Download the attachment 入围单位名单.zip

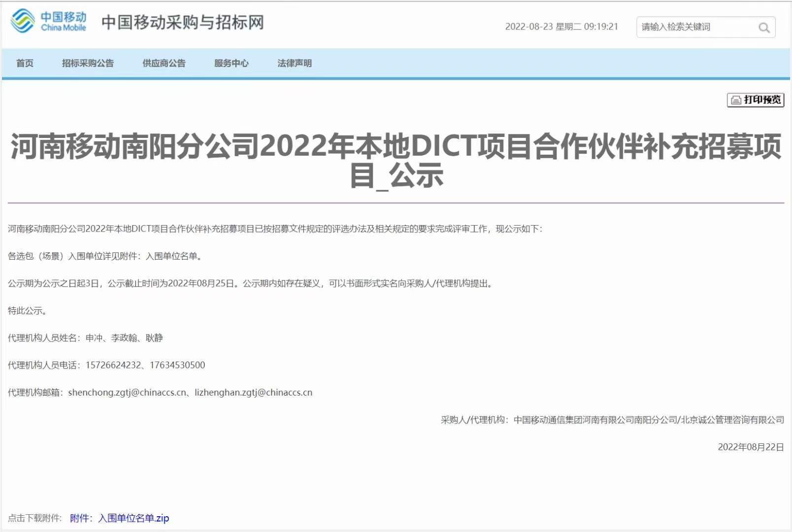(120, 518)
